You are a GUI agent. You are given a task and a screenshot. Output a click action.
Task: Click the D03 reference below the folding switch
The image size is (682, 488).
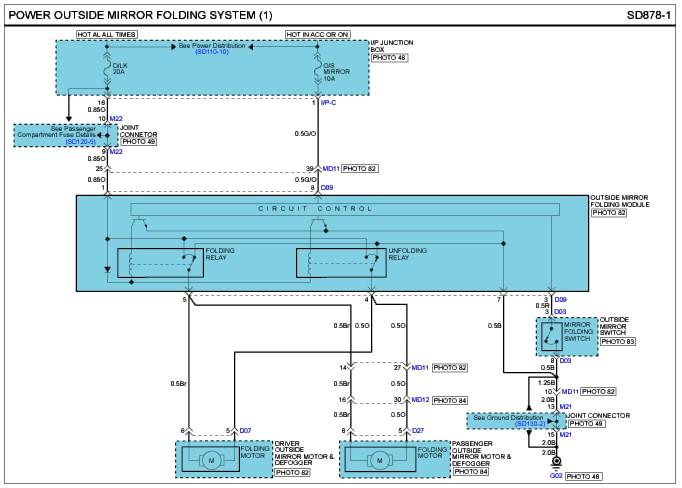point(565,361)
